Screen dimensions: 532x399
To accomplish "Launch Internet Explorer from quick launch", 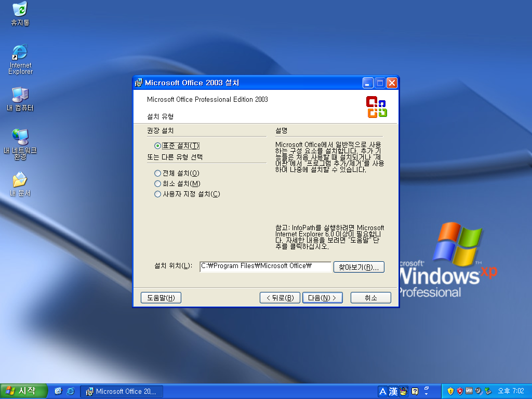I will tap(71, 391).
